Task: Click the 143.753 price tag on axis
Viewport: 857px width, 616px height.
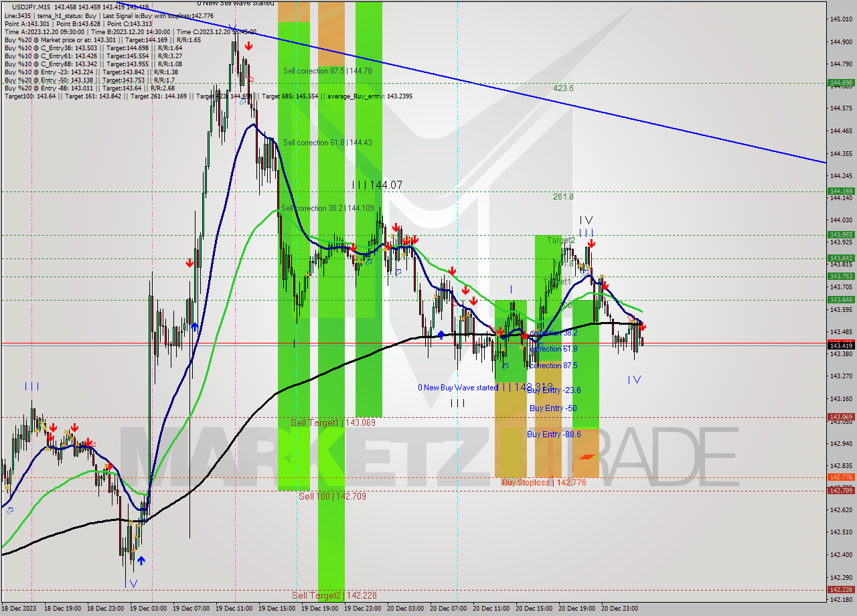Action: coord(841,276)
